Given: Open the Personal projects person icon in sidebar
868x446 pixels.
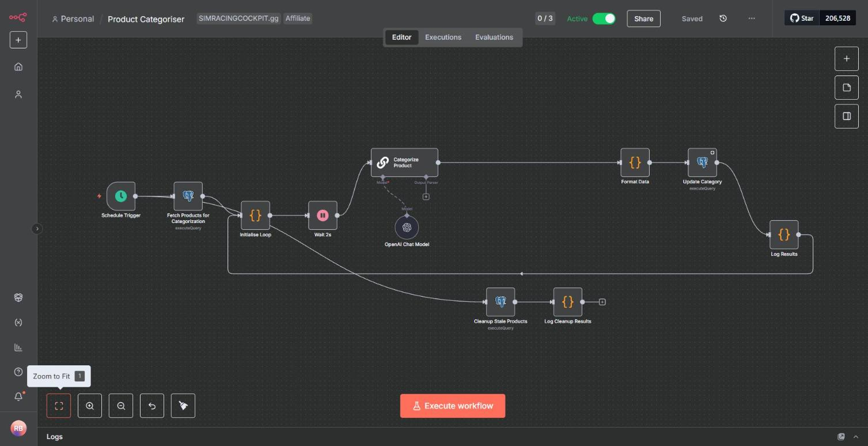Looking at the screenshot, I should [x=18, y=95].
